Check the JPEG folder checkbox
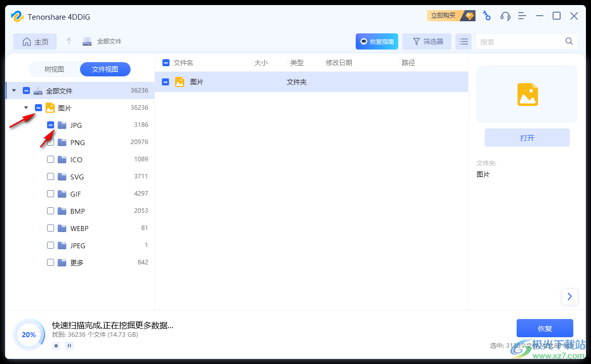Screen dimensions: 591x364 [x=51, y=245]
